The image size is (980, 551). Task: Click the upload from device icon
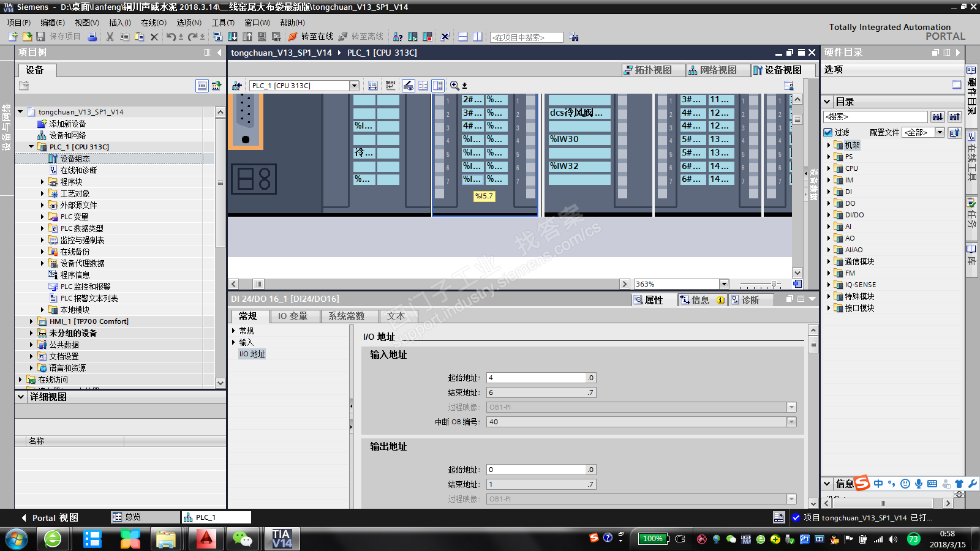pos(247,37)
